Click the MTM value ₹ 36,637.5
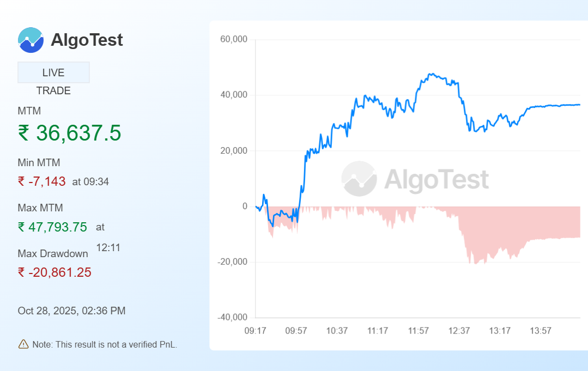 69,133
